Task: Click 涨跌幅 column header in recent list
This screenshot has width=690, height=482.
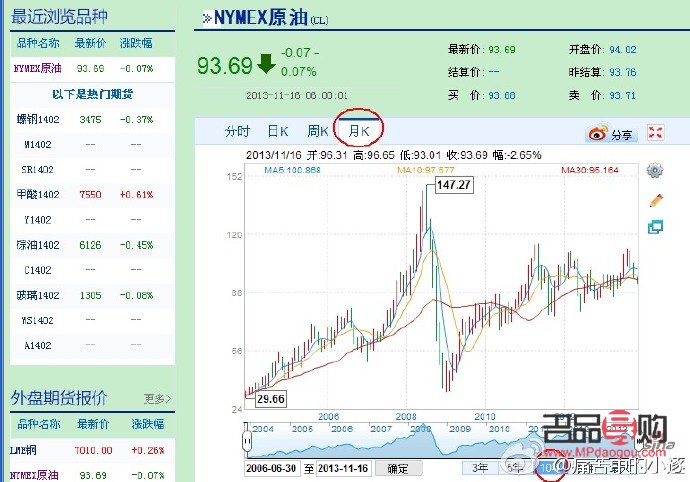Action: click(136, 43)
